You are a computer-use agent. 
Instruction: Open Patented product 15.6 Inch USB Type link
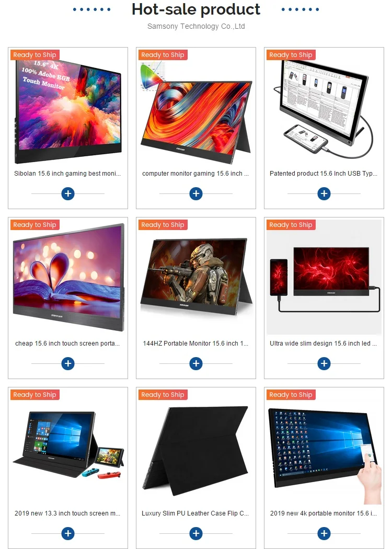pyautogui.click(x=324, y=173)
